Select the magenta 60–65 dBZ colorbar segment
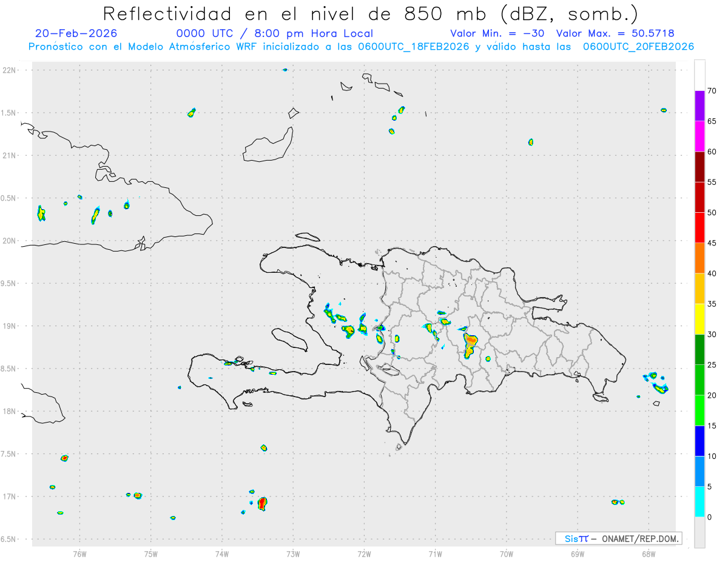Viewport: 728px width, 562px height. 699,136
